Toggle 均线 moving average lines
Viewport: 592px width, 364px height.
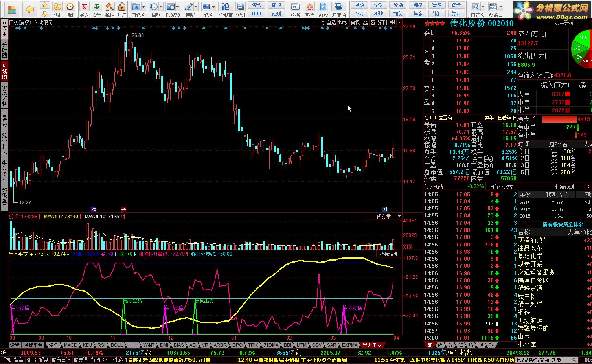(343, 23)
